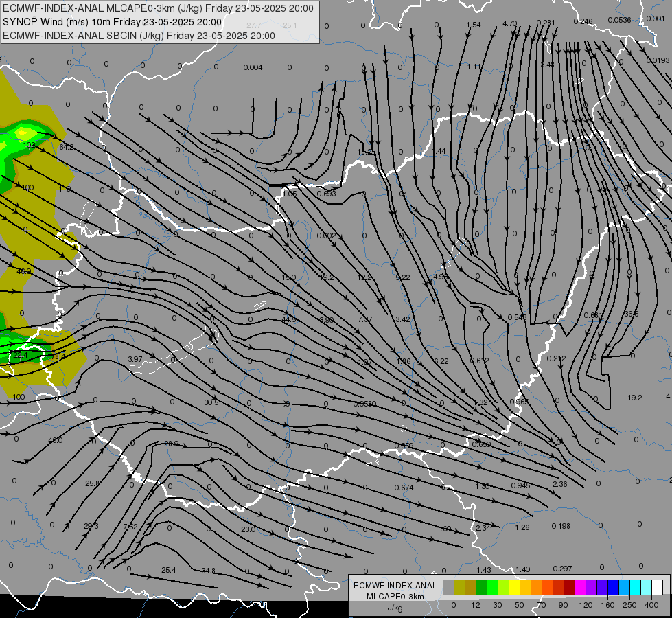672x618 pixels.
Task: Click the map value 34.8
Action: [208, 571]
